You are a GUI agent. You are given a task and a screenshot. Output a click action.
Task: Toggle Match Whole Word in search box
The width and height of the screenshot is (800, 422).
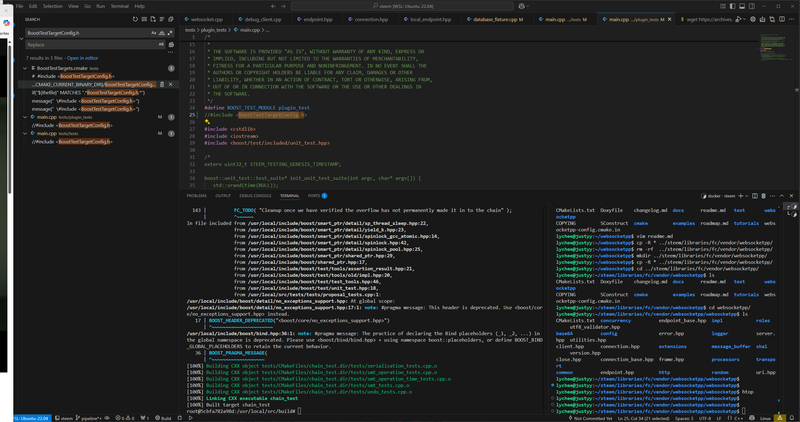tap(162, 33)
